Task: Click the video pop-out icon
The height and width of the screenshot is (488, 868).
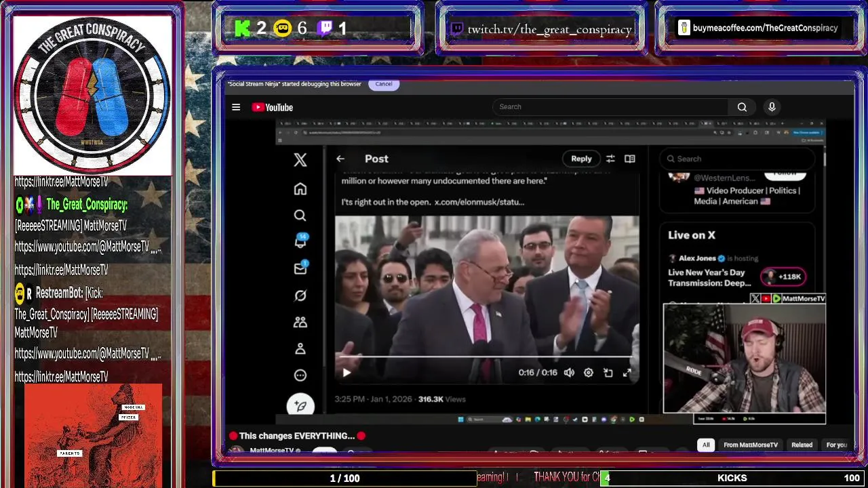Action: click(x=608, y=373)
